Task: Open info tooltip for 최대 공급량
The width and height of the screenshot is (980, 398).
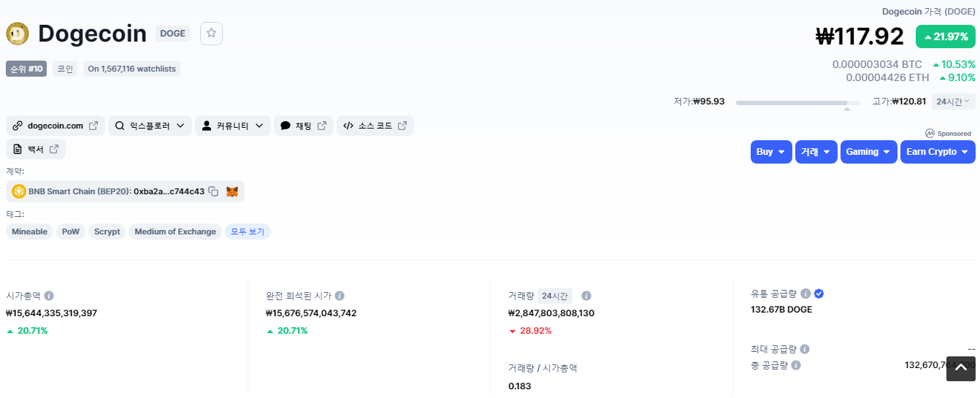Action: tap(804, 349)
